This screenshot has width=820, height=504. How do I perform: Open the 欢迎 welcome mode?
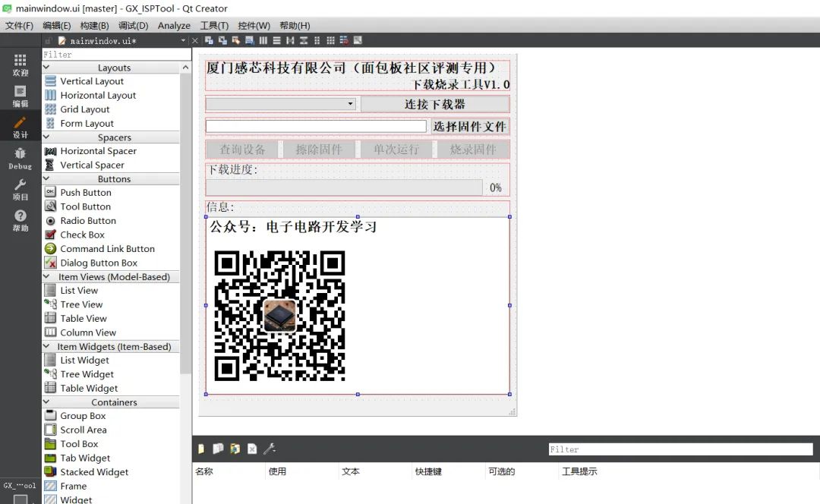click(20, 65)
